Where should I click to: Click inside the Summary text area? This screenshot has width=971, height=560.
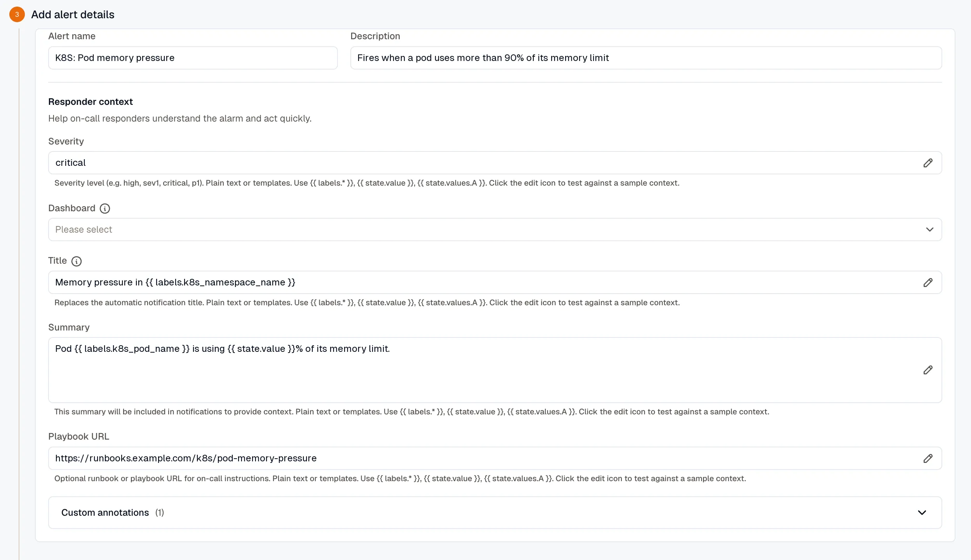coord(495,370)
